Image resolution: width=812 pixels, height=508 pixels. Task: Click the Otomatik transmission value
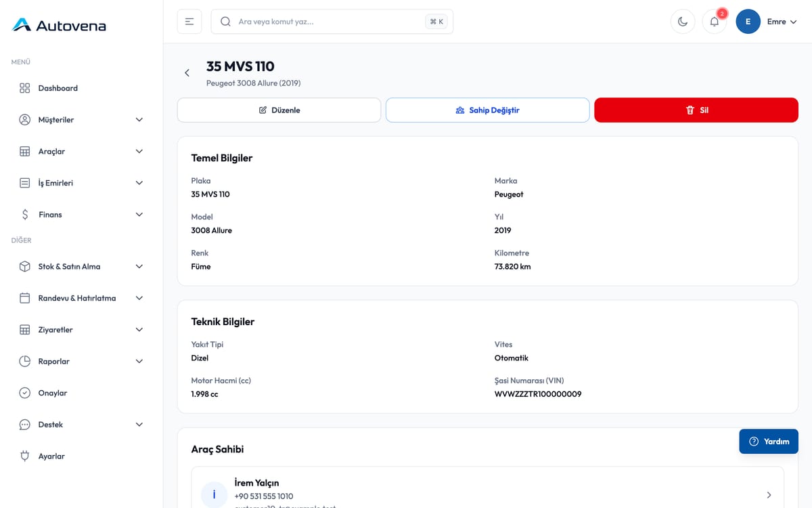pos(512,358)
